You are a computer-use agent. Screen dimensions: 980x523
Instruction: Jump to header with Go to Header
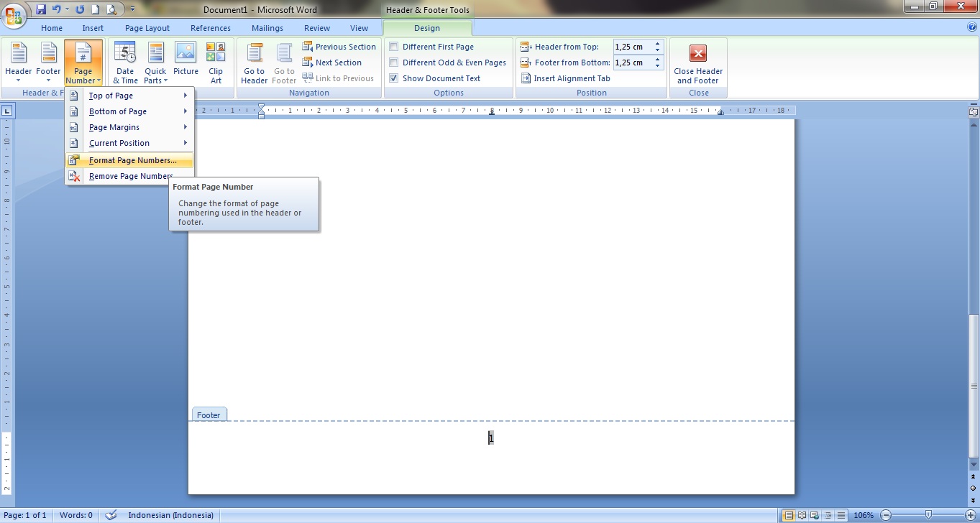(x=254, y=63)
